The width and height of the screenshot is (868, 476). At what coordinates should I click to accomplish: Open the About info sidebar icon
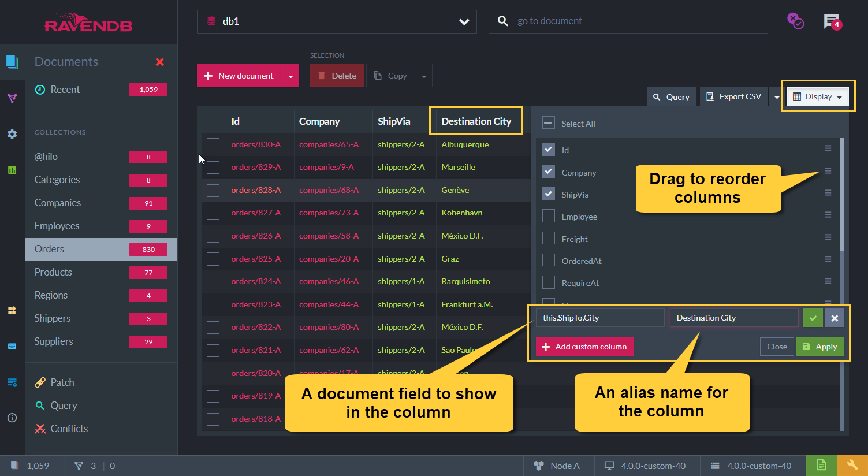12,418
